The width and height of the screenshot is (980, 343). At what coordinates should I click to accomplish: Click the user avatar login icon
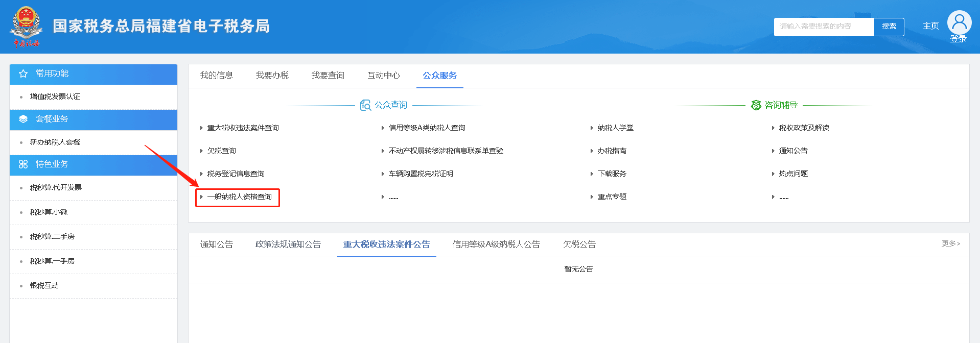[959, 22]
